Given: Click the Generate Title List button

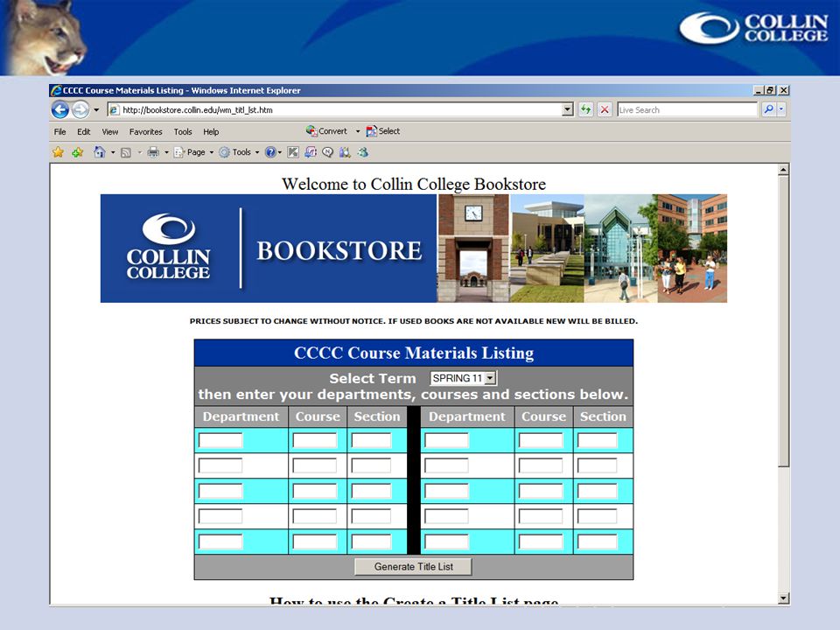Looking at the screenshot, I should pyautogui.click(x=413, y=567).
